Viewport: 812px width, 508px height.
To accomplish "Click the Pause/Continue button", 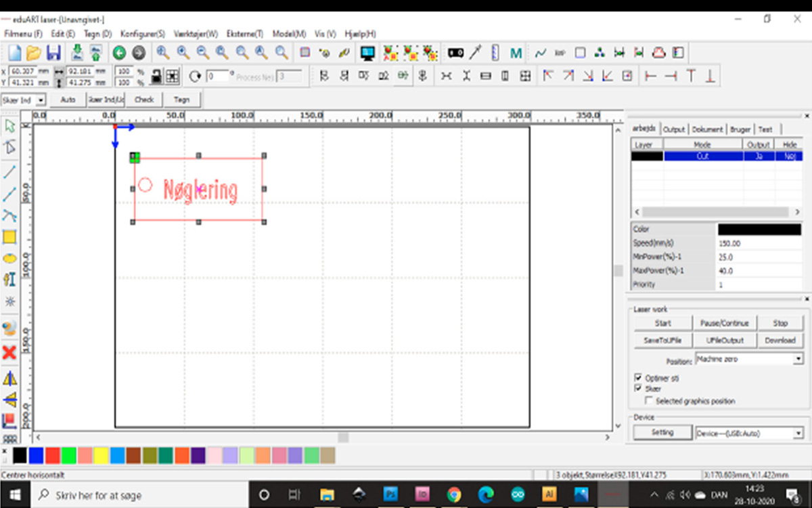I will coord(725,323).
